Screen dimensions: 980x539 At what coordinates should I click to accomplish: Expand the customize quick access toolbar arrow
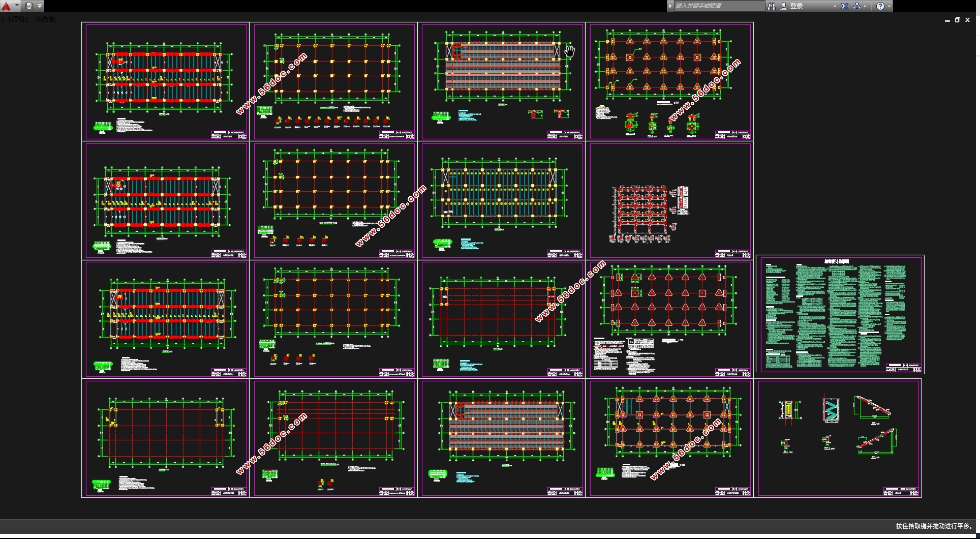[40, 6]
